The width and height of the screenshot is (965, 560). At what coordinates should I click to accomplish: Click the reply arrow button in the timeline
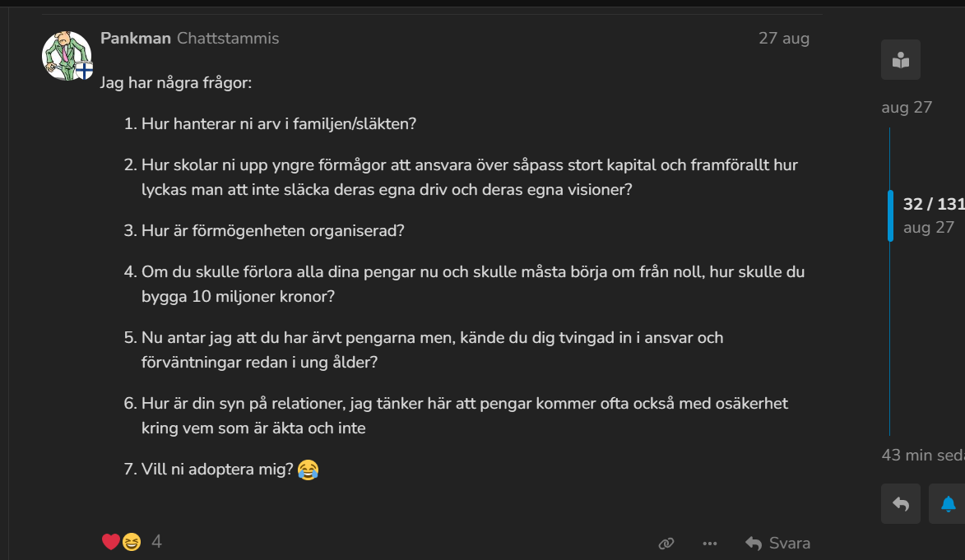click(901, 504)
